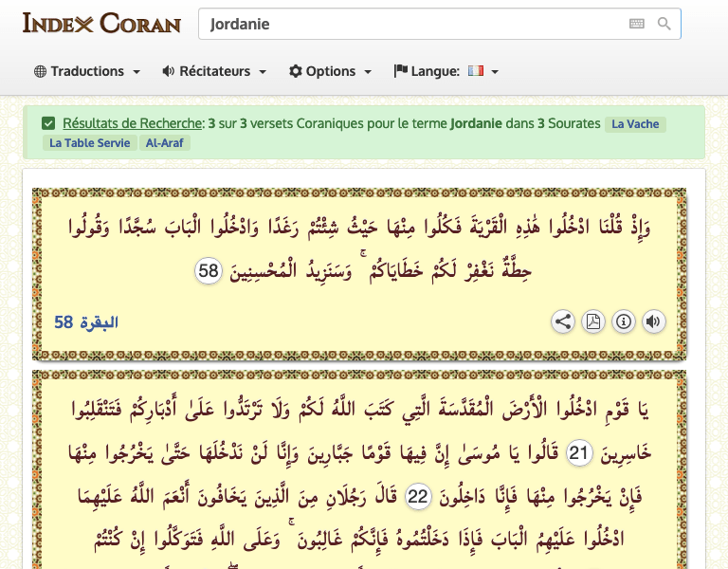This screenshot has width=728, height=569.
Task: Jump to the Al-Araf sourate tag
Action: click(x=165, y=143)
